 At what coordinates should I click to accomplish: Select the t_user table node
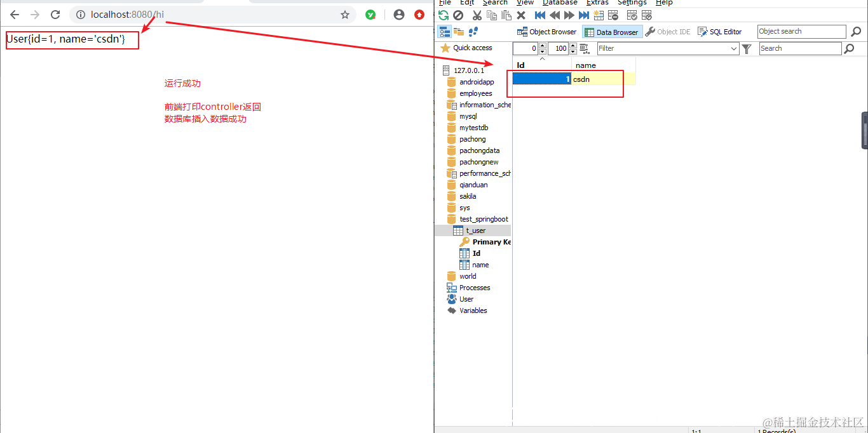(x=475, y=230)
